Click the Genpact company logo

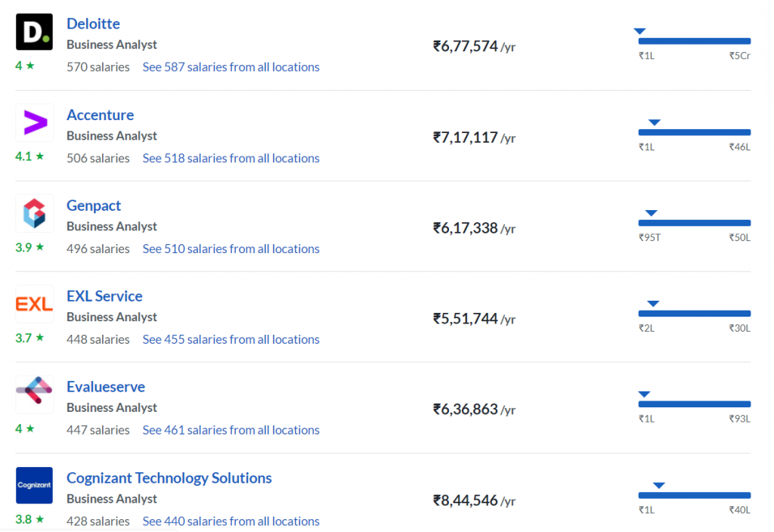tap(35, 214)
